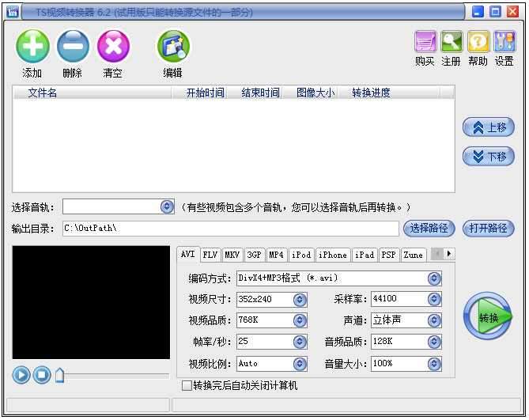Click the preview seek slider thumb
The height and width of the screenshot is (420, 529).
tap(59, 375)
